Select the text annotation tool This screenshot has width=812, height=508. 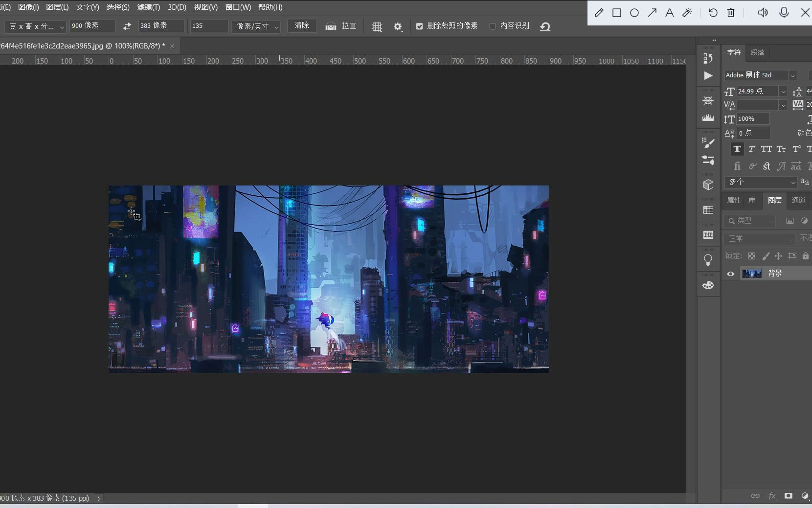[x=670, y=13]
